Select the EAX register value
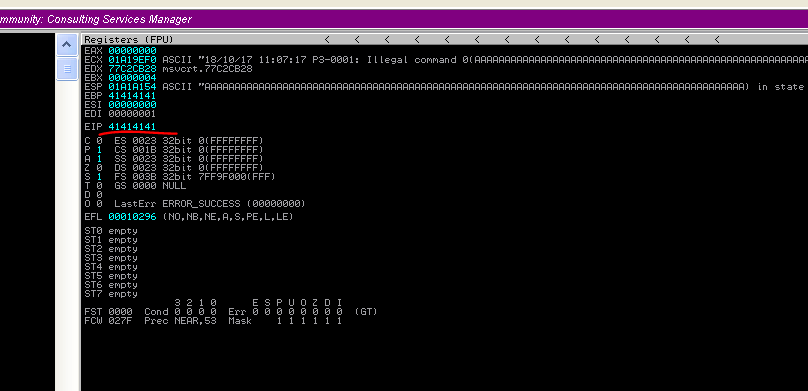Image resolution: width=808 pixels, height=391 pixels. [x=132, y=50]
